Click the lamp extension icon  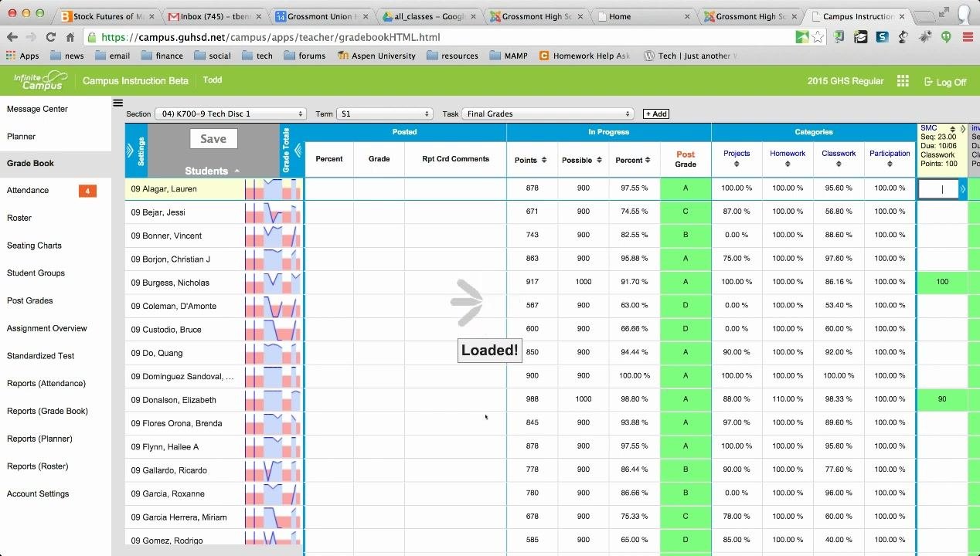click(x=903, y=37)
